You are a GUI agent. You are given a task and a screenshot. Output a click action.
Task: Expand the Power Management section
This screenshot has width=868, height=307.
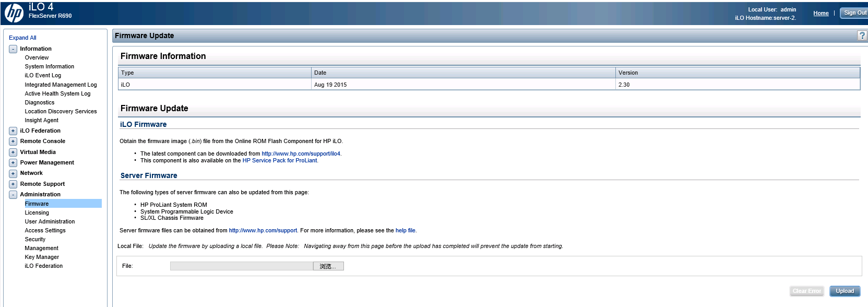pyautogui.click(x=13, y=163)
